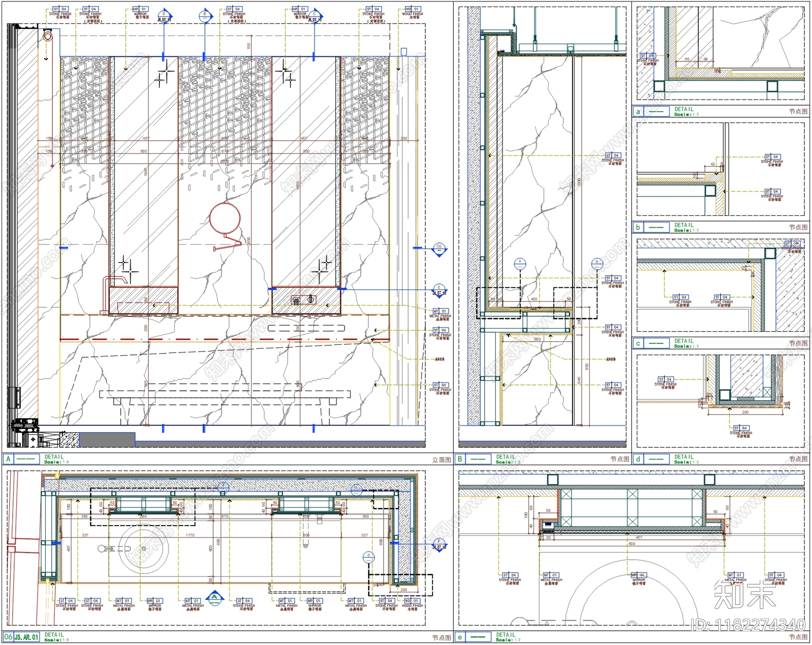The image size is (812, 645).
Task: Select the red round towel ring in elevation
Action: click(x=225, y=219)
